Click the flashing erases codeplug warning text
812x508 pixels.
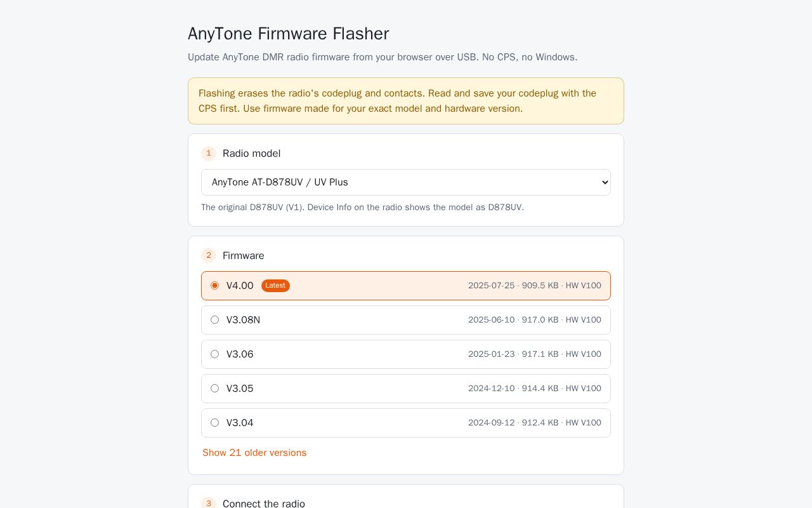(398, 101)
